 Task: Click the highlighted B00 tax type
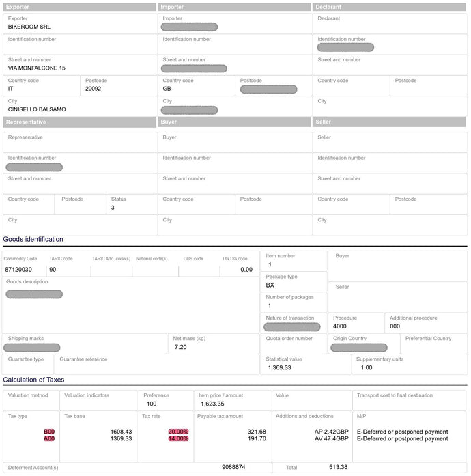[x=49, y=432]
